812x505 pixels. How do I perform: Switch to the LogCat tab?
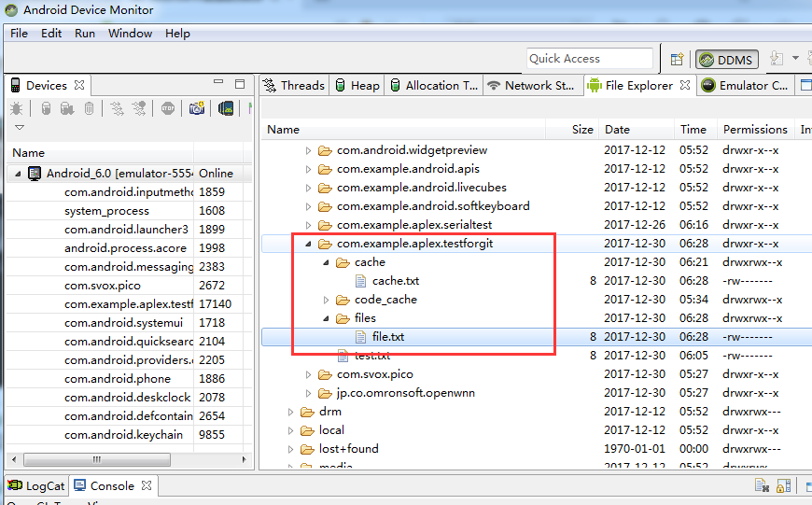pos(36,485)
